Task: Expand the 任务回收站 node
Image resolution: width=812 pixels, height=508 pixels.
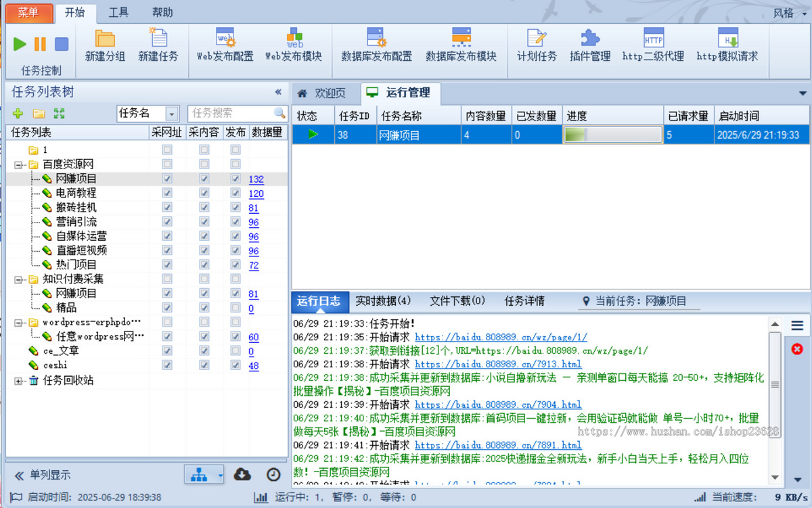Action: 18,381
